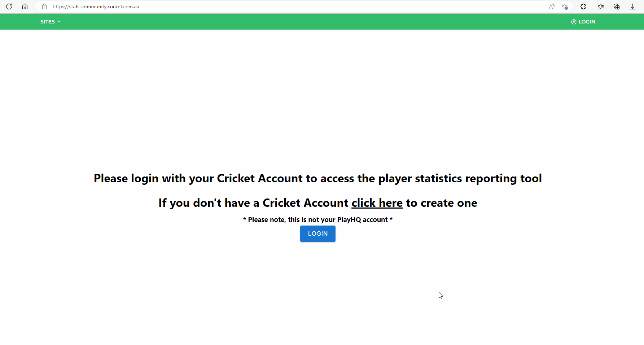Open Browser essentials

(x=583, y=6)
